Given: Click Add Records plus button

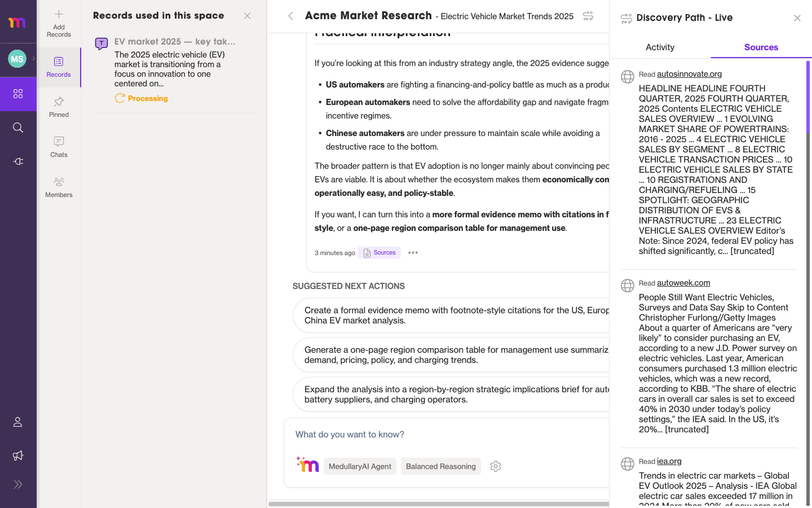Looking at the screenshot, I should pyautogui.click(x=59, y=23).
